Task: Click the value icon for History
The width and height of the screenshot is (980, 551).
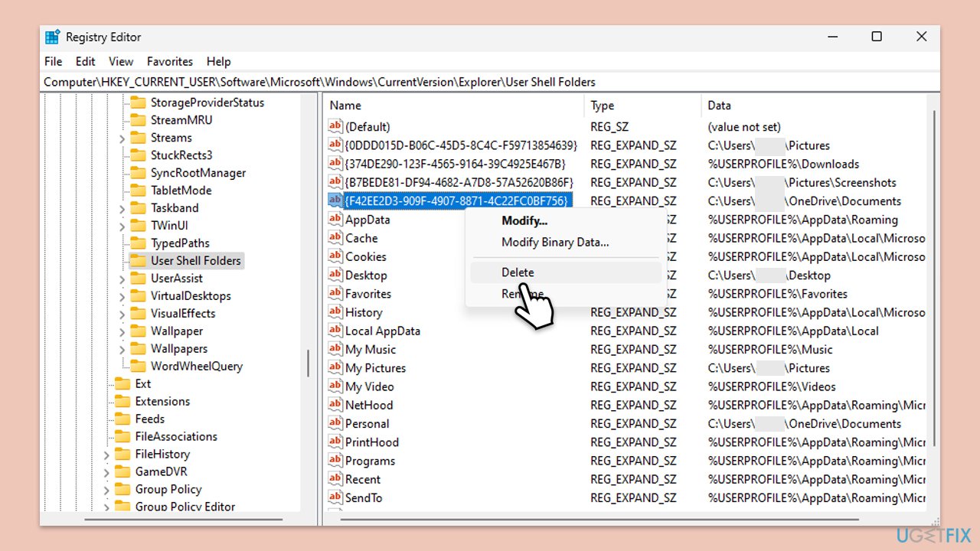Action: tap(335, 311)
